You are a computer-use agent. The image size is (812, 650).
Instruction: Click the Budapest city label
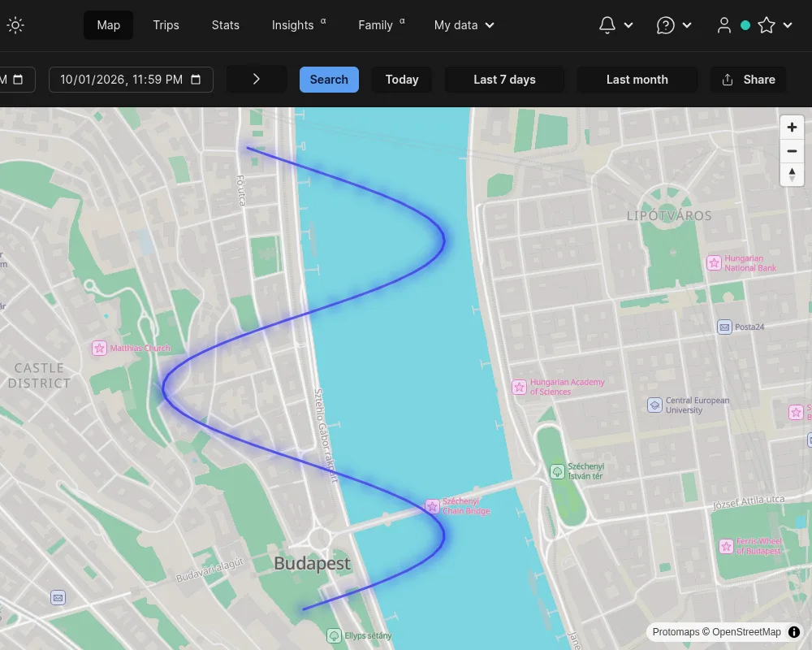click(x=313, y=563)
